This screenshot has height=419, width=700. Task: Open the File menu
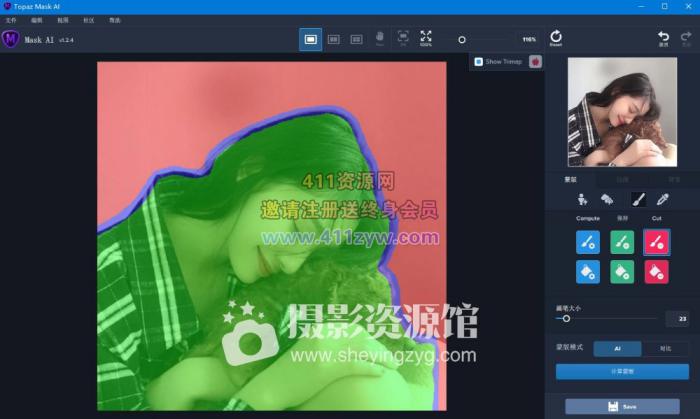click(11, 20)
